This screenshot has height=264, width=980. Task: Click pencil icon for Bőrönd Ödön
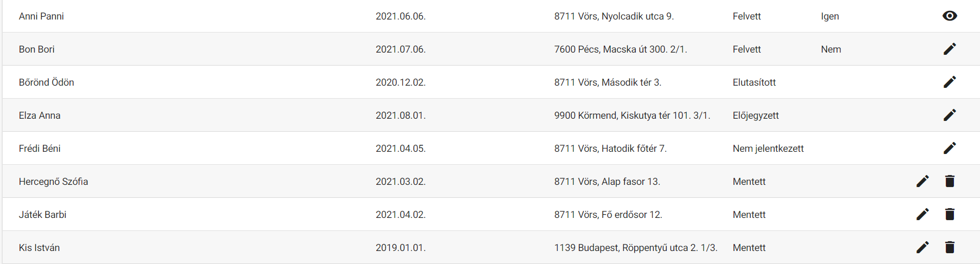(950, 82)
